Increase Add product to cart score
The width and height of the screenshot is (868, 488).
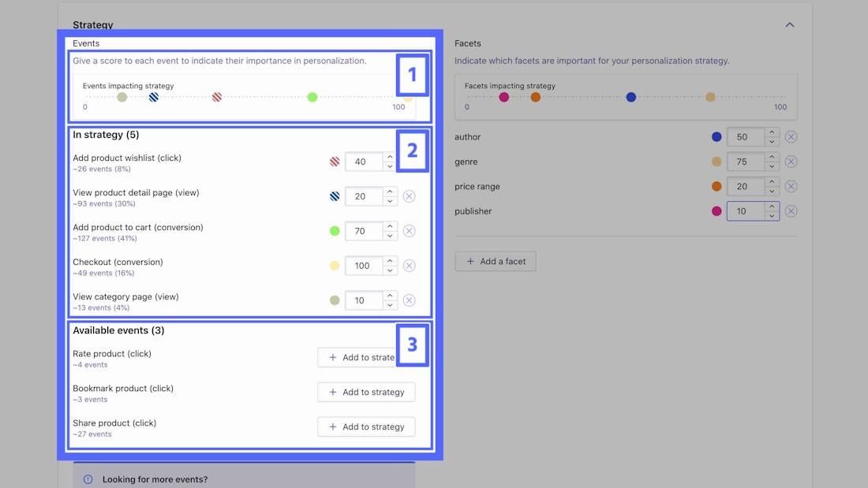(x=390, y=226)
